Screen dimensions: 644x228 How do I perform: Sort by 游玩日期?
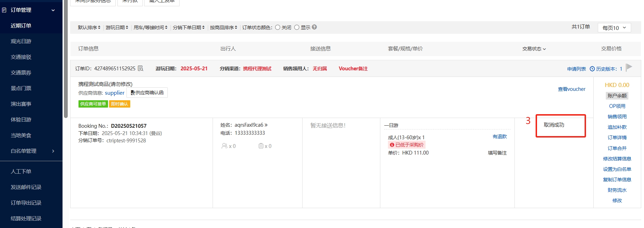(117, 27)
